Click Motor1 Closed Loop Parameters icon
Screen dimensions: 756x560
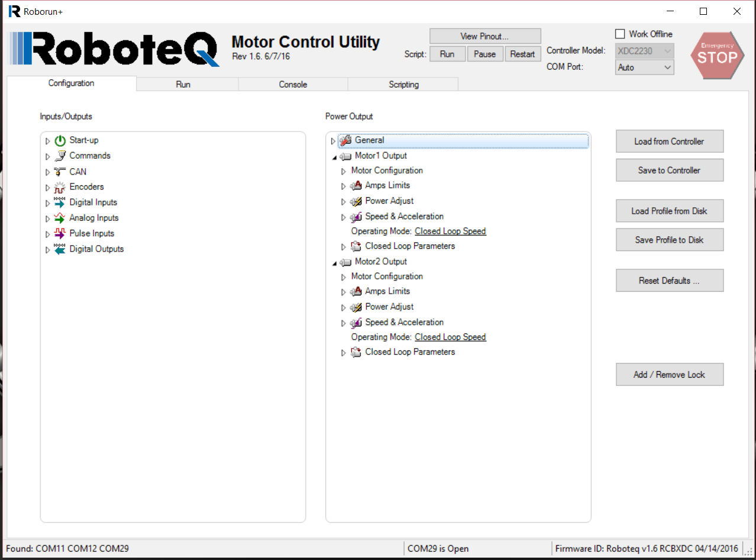[x=356, y=246]
